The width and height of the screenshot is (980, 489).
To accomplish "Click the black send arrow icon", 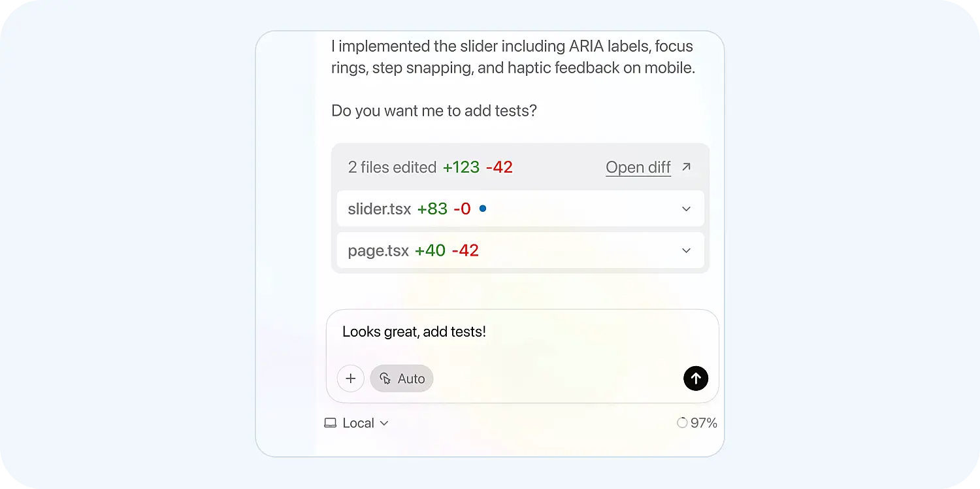I will click(x=696, y=379).
